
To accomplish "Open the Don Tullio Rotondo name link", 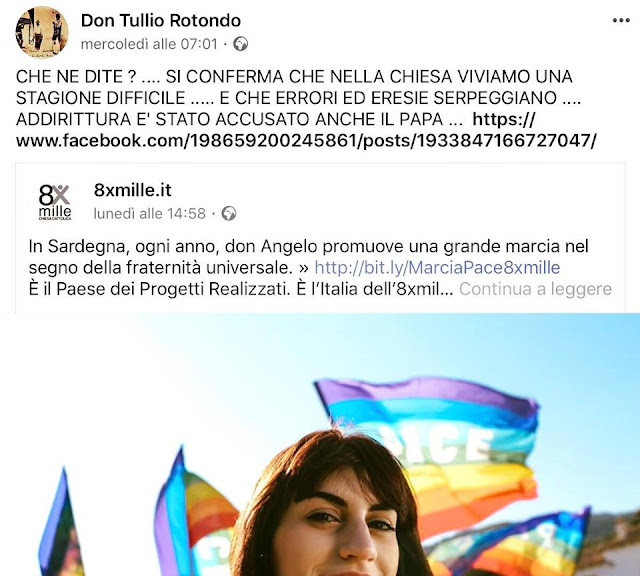I will (161, 20).
